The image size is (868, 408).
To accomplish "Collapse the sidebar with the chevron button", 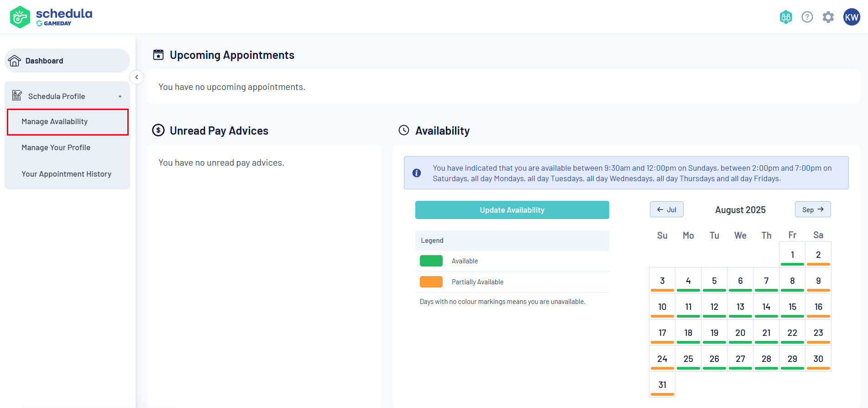I will 136,77.
